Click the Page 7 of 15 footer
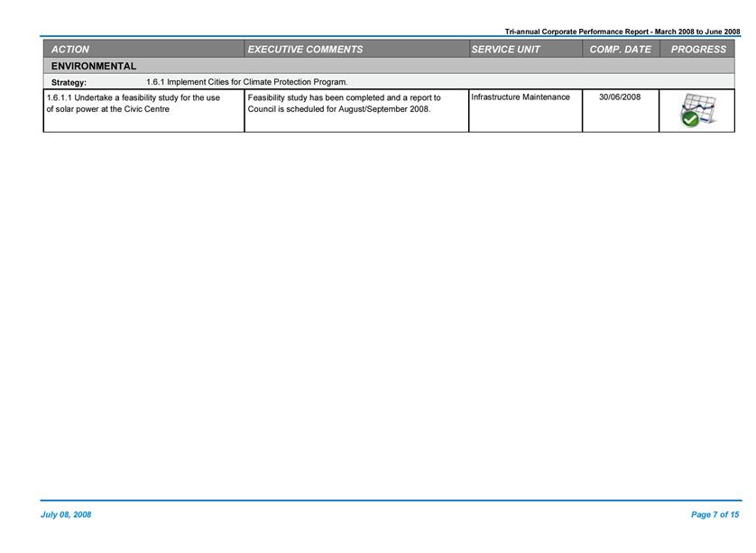 (715, 514)
